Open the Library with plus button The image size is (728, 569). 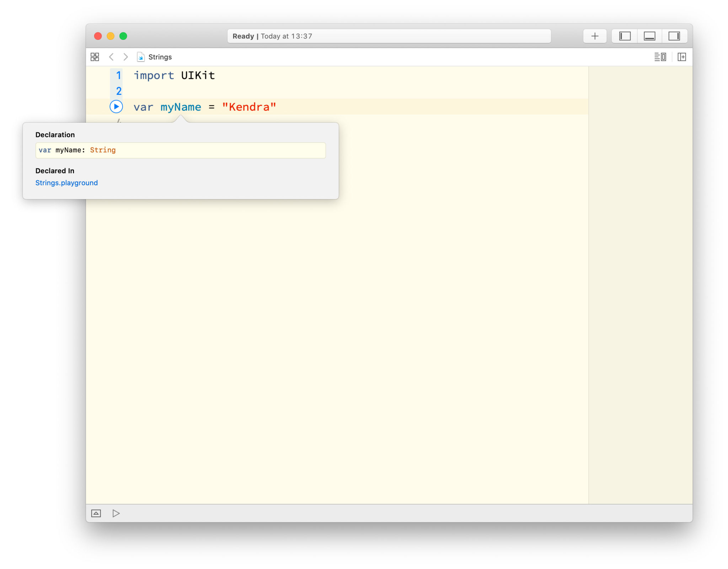coord(595,36)
